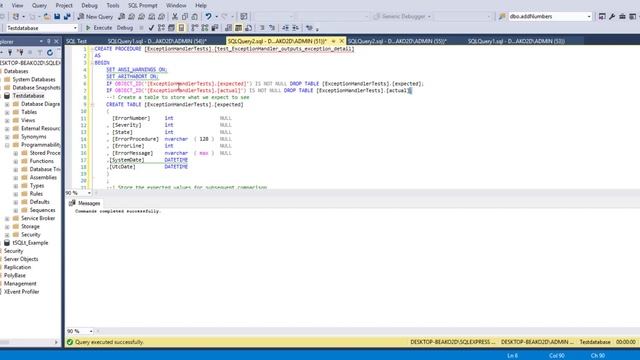Toggle IntelliSense enabled button
Screen dimensions: 640x360
[x=181, y=28]
